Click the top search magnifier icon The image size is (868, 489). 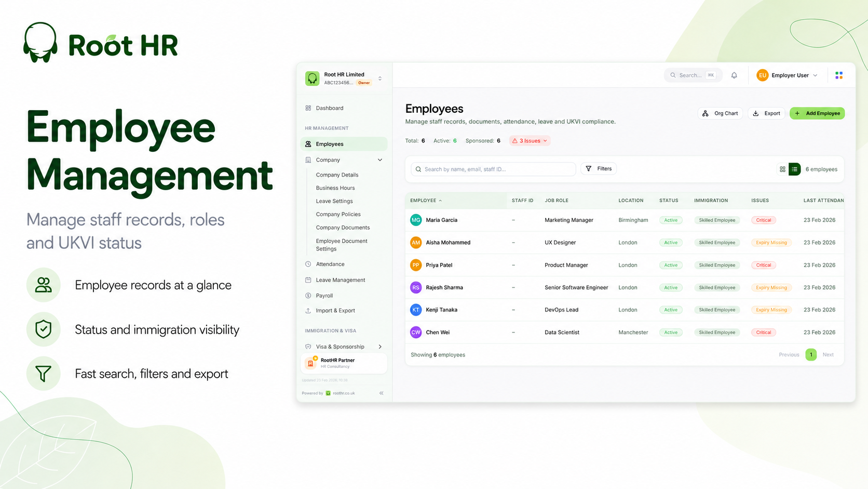coord(673,75)
